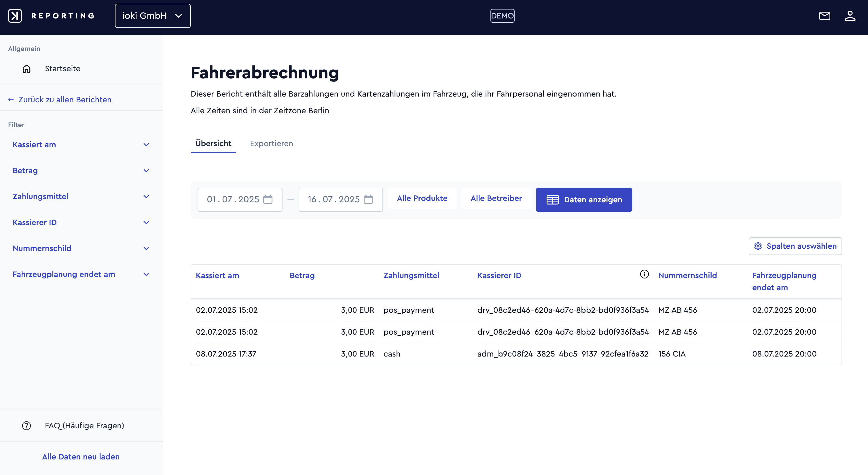868x475 pixels.
Task: Sort by Kassiert am column header
Action: [x=217, y=276]
